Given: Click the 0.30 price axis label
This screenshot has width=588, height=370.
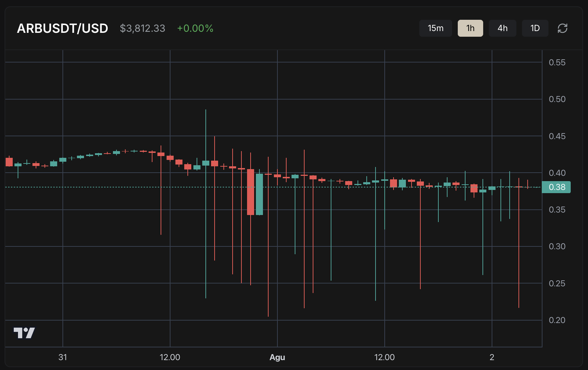Looking at the screenshot, I should [557, 246].
